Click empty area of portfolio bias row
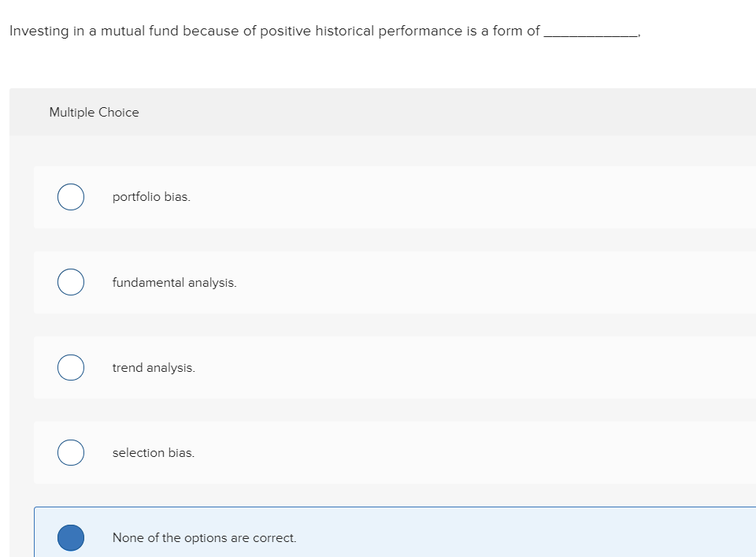Image resolution: width=756 pixels, height=557 pixels. click(x=472, y=197)
